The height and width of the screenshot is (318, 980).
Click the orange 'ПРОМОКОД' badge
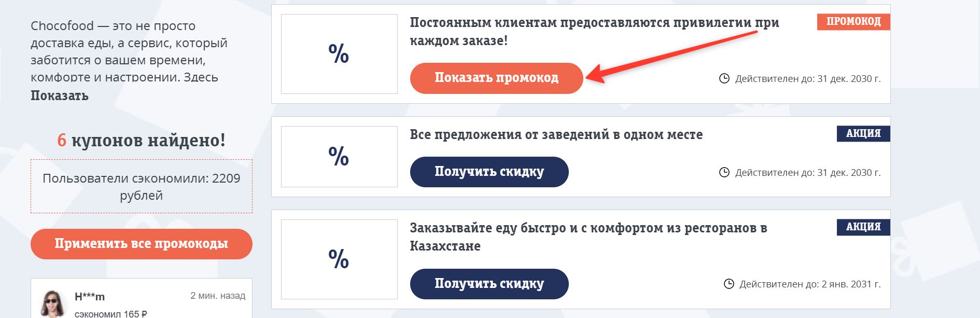[x=853, y=22]
